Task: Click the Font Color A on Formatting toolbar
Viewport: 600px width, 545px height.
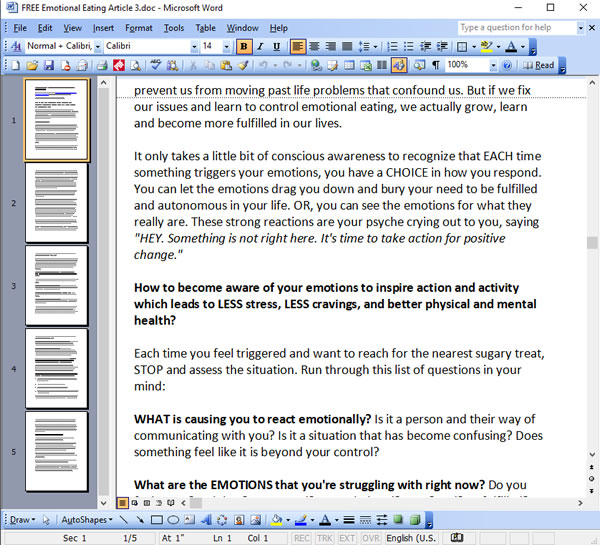Action: tap(511, 46)
